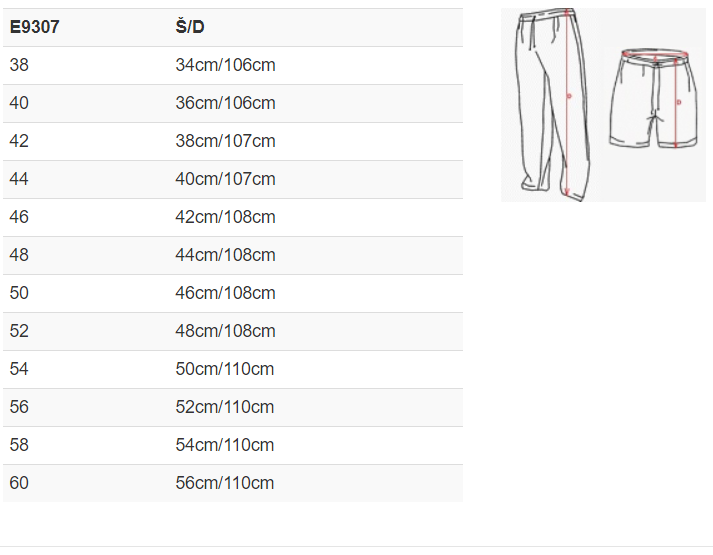This screenshot has height=555, width=713.
Task: Click the 46cm/108cm measurement cell
Action: click(225, 293)
